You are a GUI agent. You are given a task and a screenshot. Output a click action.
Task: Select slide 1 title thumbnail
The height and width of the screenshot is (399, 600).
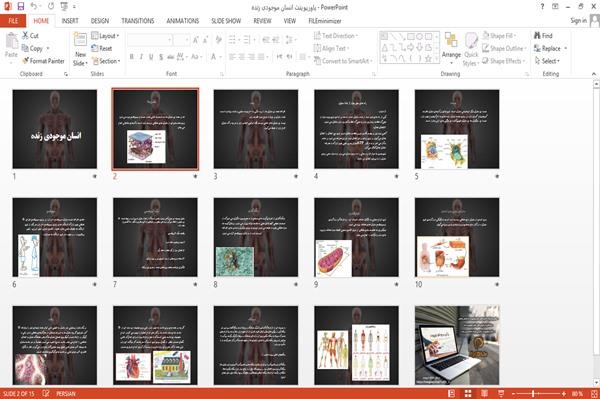click(x=55, y=129)
